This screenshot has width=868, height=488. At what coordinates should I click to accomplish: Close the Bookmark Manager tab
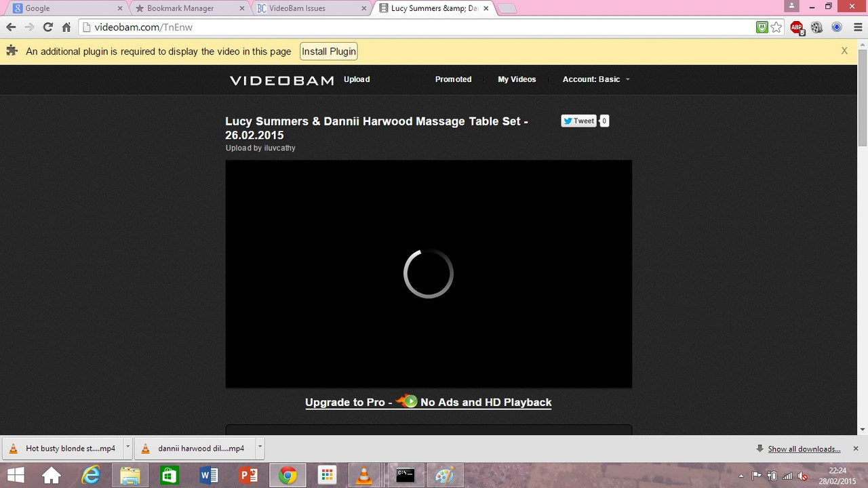(242, 8)
